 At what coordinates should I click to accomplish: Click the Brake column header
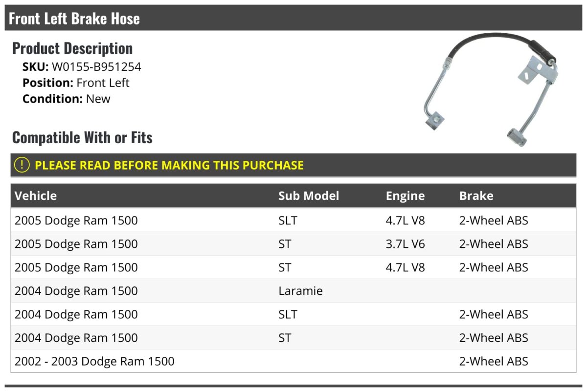(476, 196)
